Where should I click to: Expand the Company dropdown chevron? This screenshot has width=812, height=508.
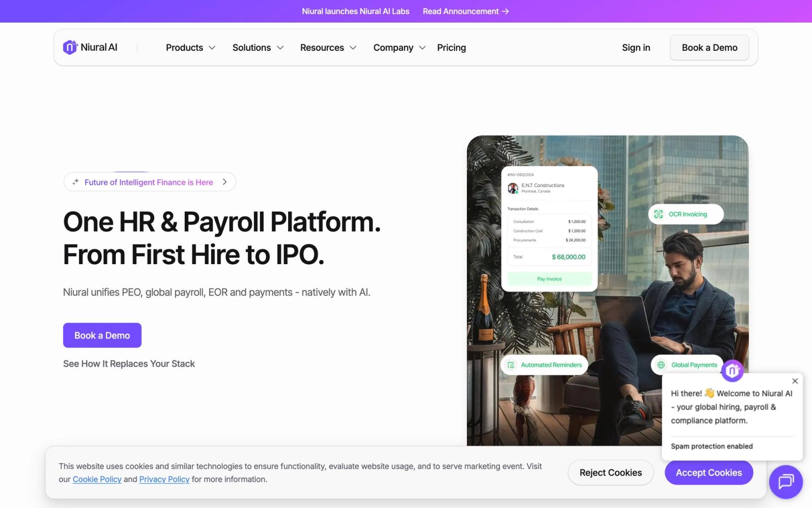pos(422,48)
